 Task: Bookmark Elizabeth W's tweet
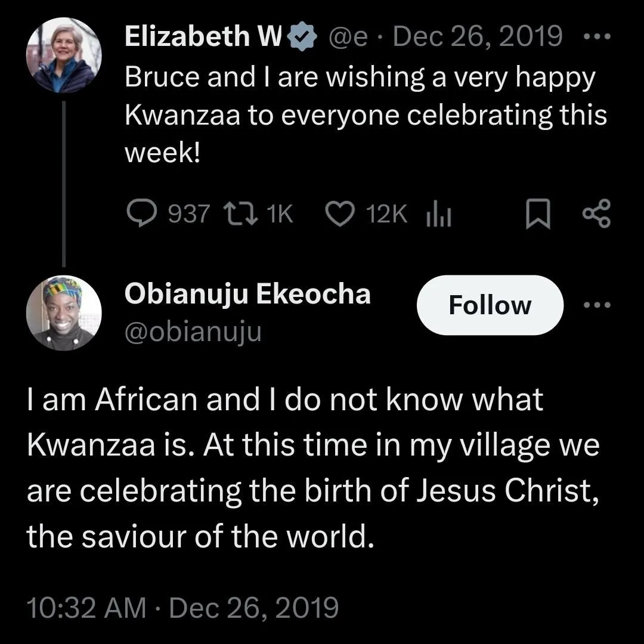pyautogui.click(x=537, y=215)
